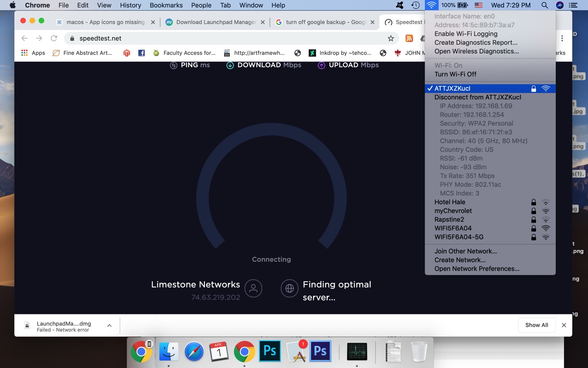Viewport: 588px width, 368px height.
Task: Select Disconnect from ATTJXZKucl
Action: (478, 97)
